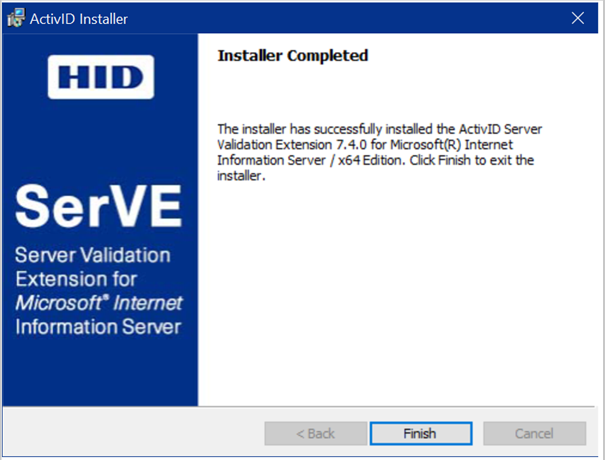605x460 pixels.
Task: Click the disabled Back button
Action: pos(316,433)
